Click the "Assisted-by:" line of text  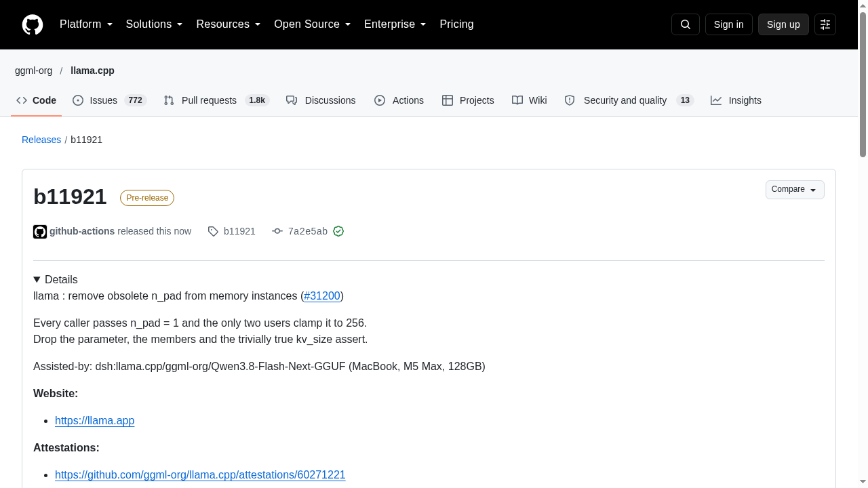coord(259,367)
